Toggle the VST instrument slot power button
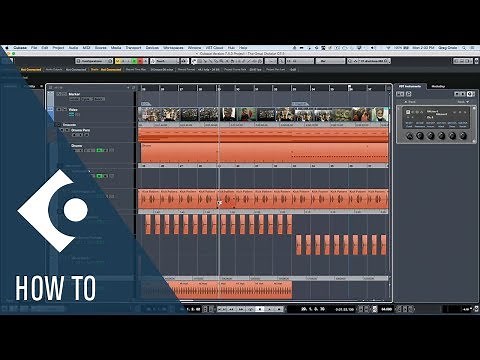Viewport: 480px width, 360px height. coord(408,112)
